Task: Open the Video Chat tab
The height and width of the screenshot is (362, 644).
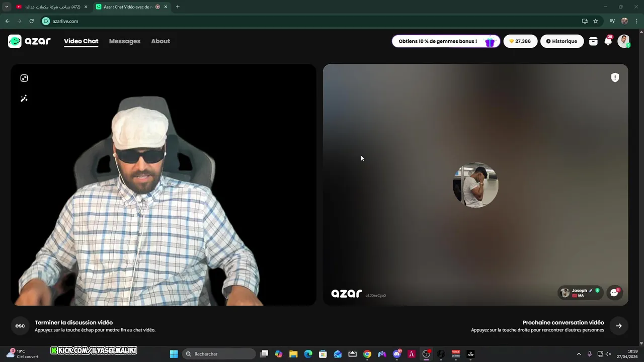Action: (x=81, y=41)
